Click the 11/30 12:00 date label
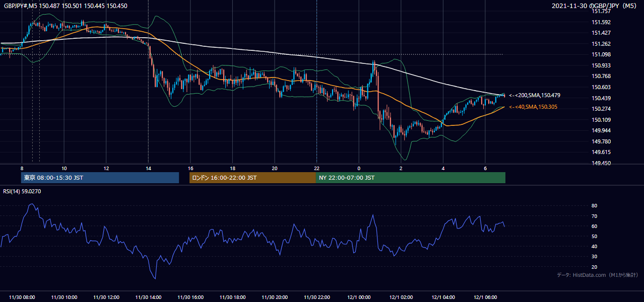Screen dimensions: 644x302 (x=106, y=297)
